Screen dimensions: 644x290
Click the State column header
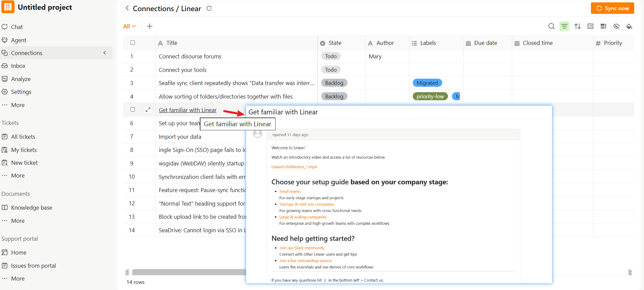click(x=341, y=43)
